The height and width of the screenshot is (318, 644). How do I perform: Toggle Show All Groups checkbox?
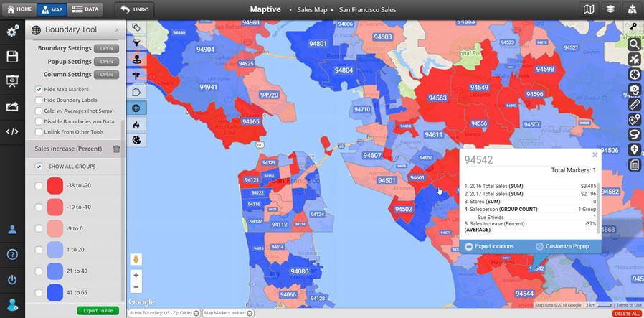point(39,167)
